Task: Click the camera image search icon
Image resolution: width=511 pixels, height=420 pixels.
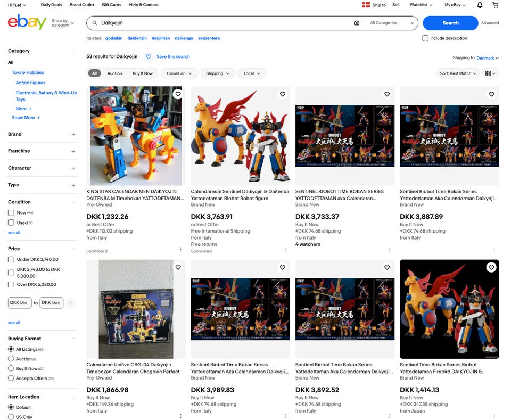Action: pos(357,23)
